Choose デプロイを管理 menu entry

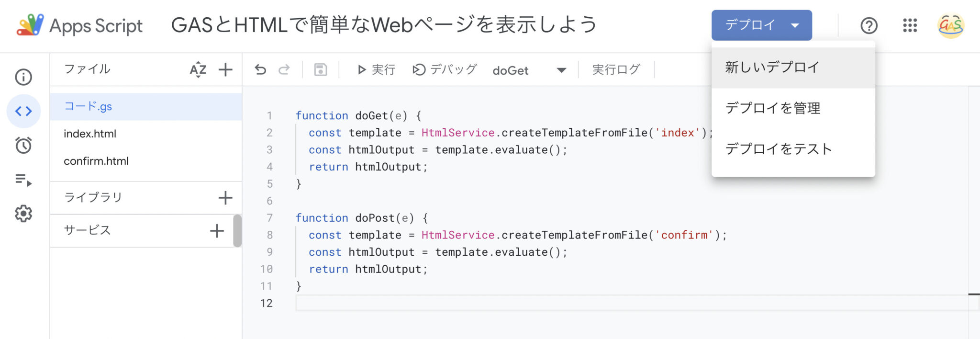click(x=772, y=108)
